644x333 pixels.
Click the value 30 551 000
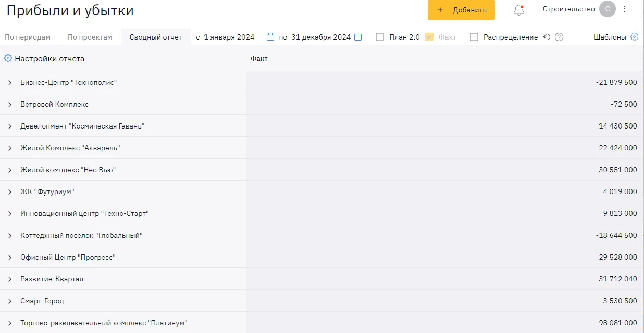click(x=618, y=170)
